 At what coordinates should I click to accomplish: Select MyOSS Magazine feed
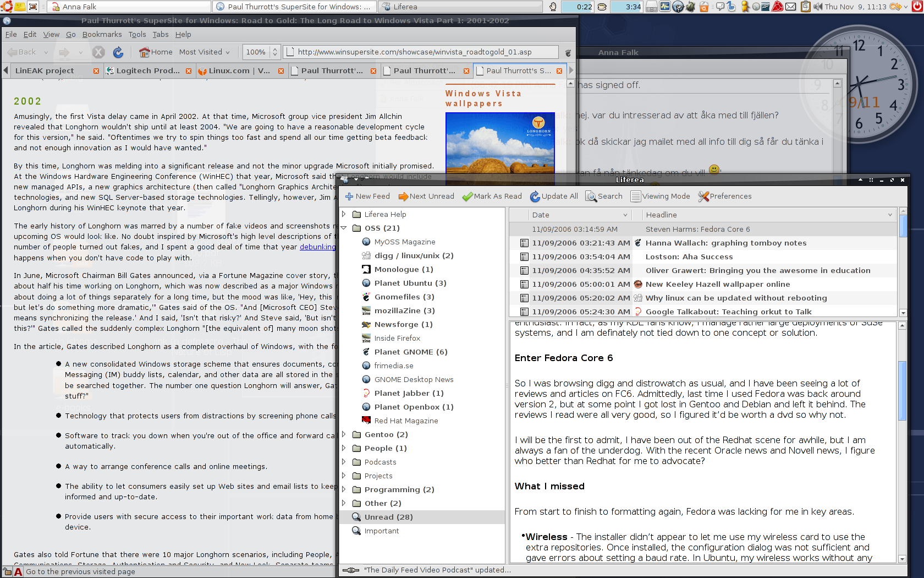click(x=404, y=242)
